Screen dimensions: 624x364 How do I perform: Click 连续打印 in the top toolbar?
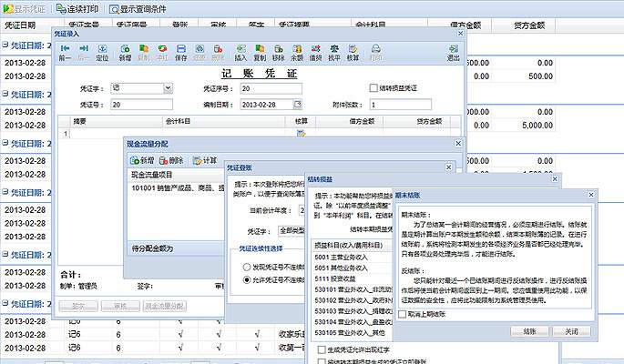pos(77,8)
